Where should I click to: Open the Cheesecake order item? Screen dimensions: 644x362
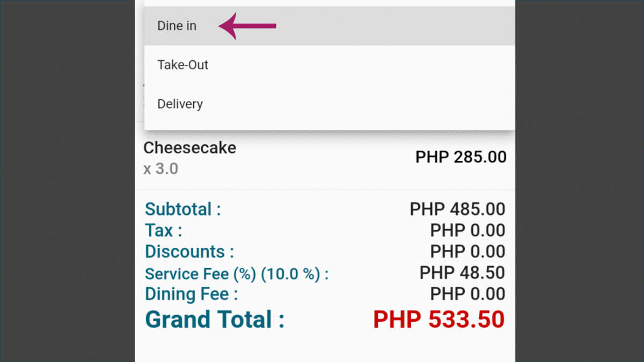[x=325, y=158]
